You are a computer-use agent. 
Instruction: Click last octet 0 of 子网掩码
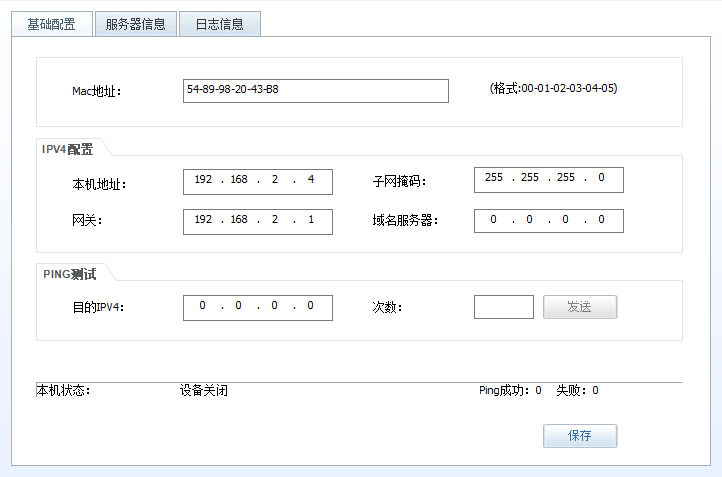click(x=601, y=178)
